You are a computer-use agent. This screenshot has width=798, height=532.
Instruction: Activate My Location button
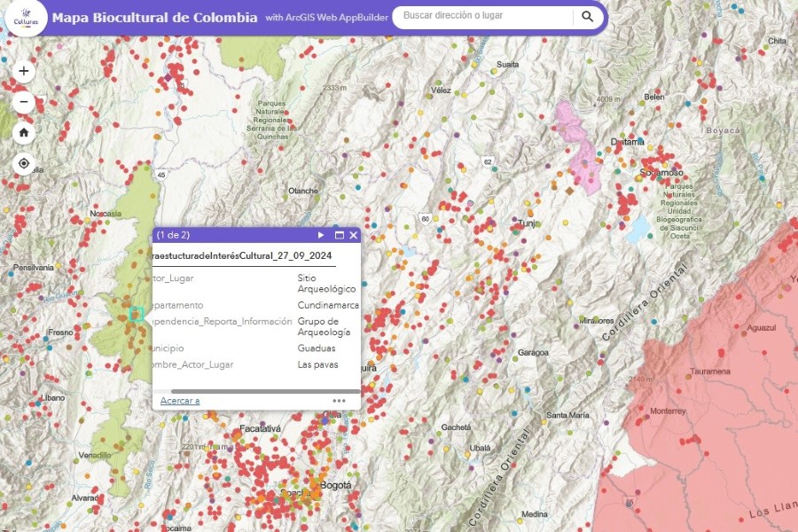coord(24,164)
